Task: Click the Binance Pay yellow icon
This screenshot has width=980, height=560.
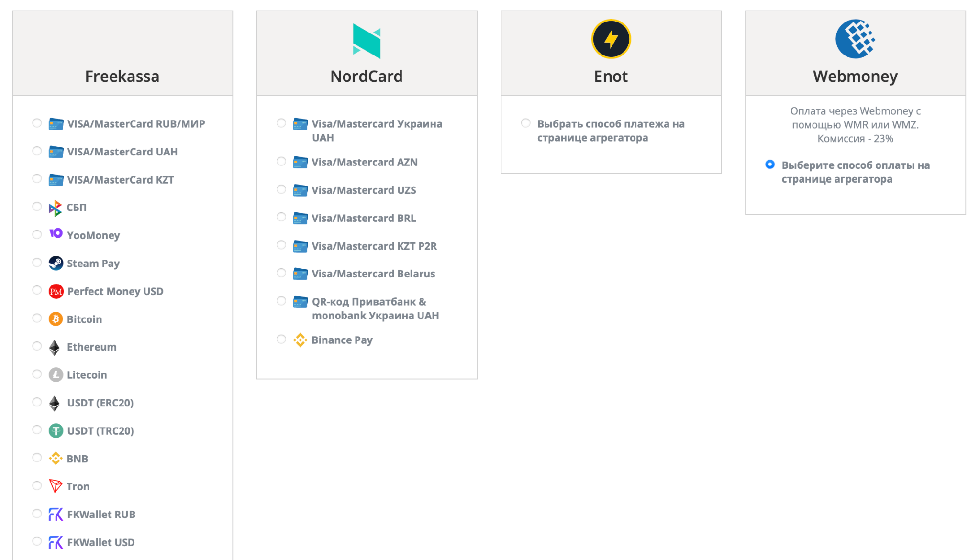Action: [300, 340]
